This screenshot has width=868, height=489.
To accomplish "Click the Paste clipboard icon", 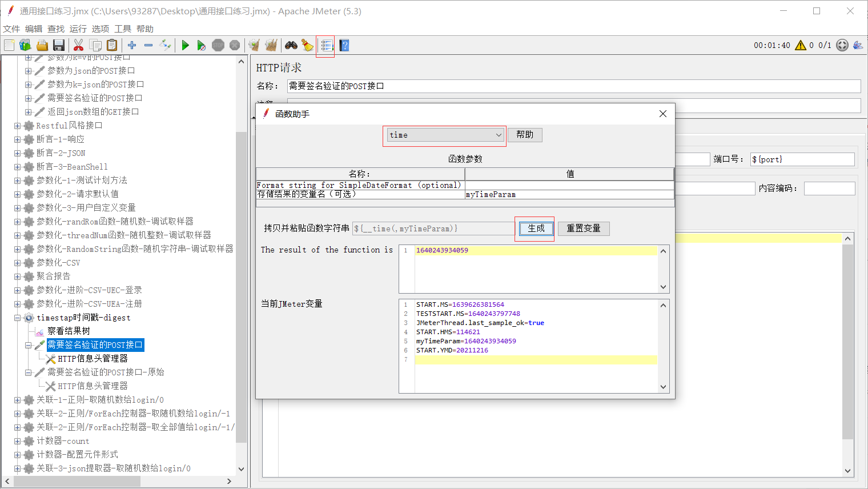I will click(112, 45).
